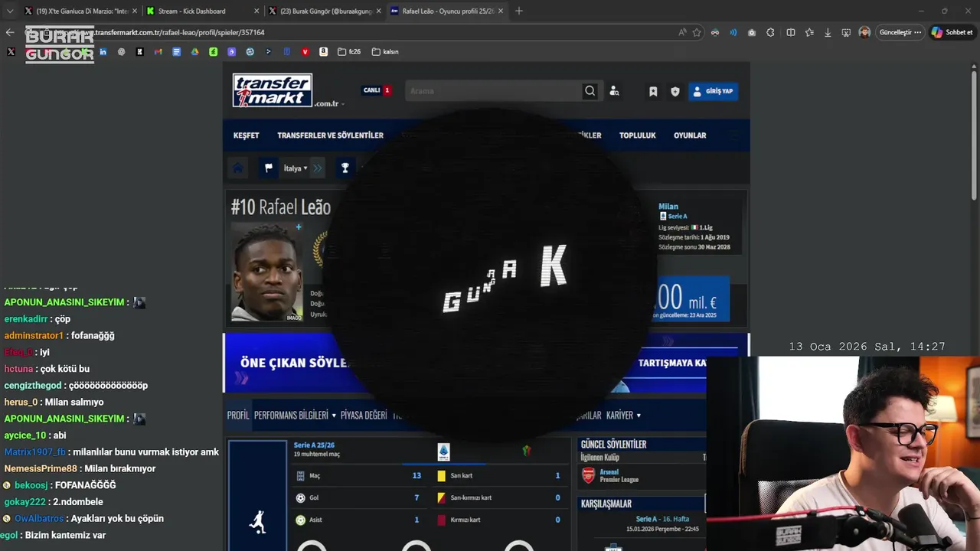The width and height of the screenshot is (980, 551).
Task: Open the Milan club link
Action: (x=668, y=207)
